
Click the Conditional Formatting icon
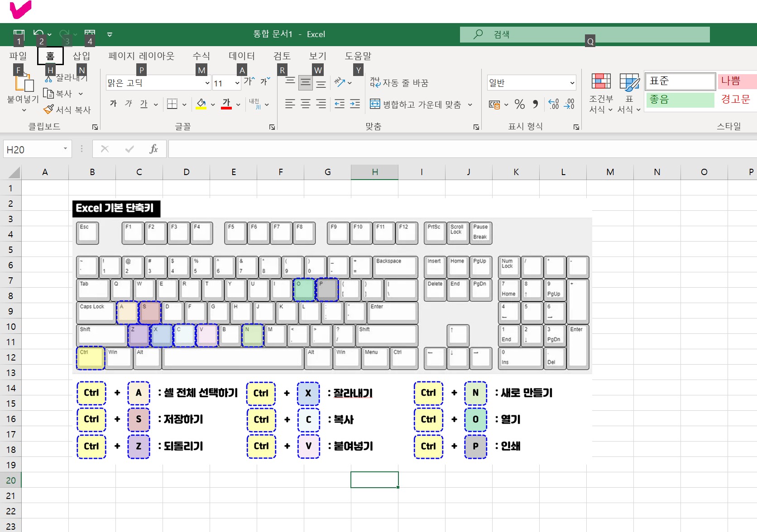[601, 82]
